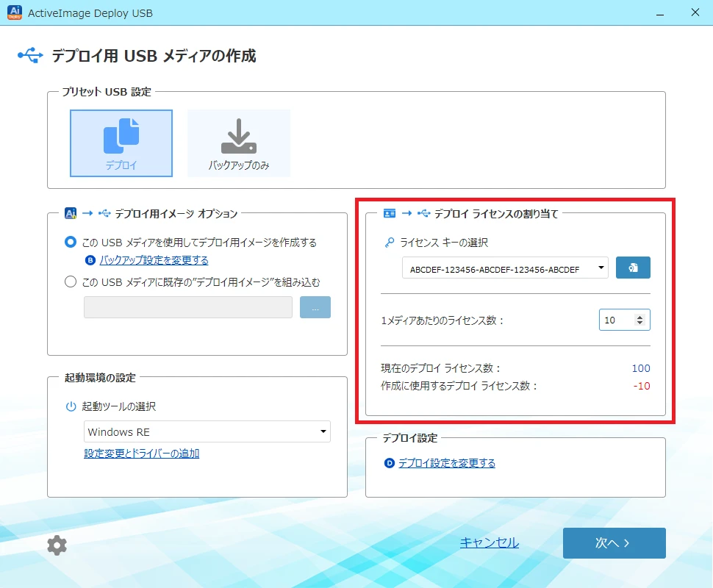This screenshot has width=713, height=588.
Task: Click the デプロイ用 USB メディアの作成 heading
Action: tap(154, 56)
